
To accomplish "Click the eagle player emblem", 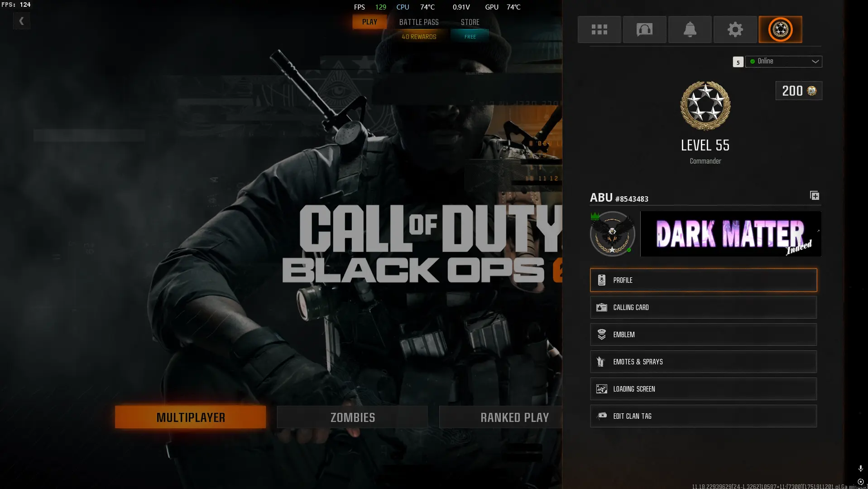I will pyautogui.click(x=612, y=234).
